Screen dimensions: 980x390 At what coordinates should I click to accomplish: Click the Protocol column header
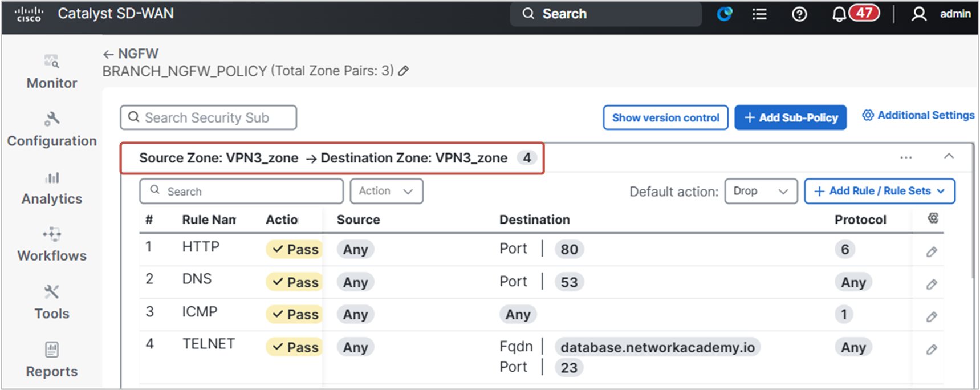coord(860,220)
